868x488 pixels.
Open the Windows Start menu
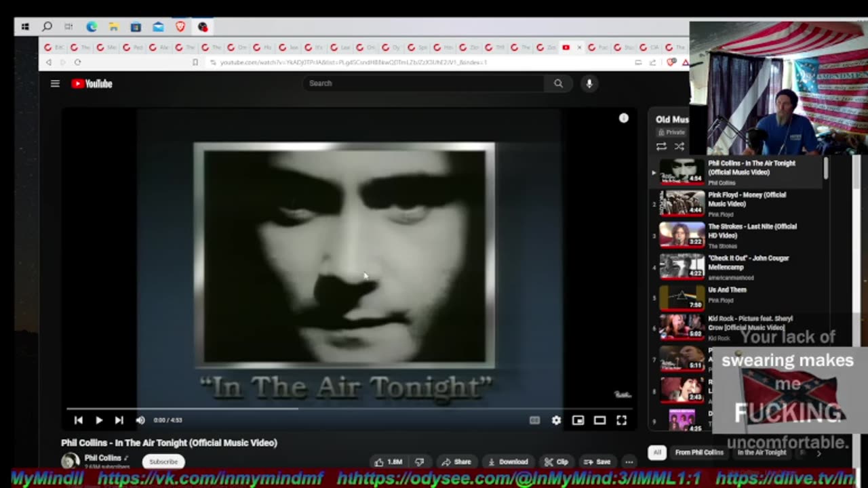click(25, 27)
